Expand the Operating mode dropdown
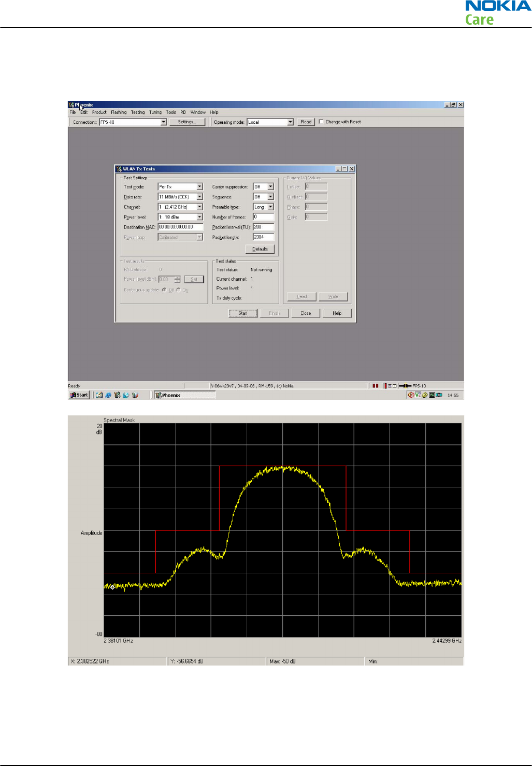 coord(290,122)
